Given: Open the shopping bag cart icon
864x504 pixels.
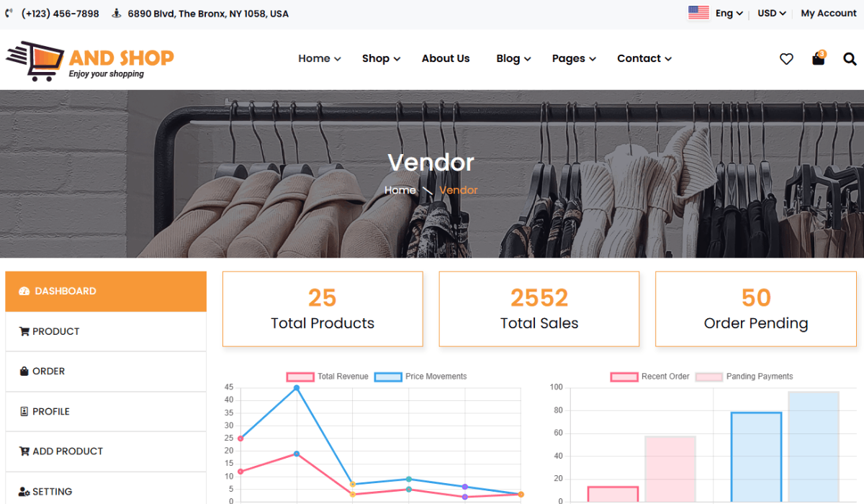Looking at the screenshot, I should click(x=819, y=58).
